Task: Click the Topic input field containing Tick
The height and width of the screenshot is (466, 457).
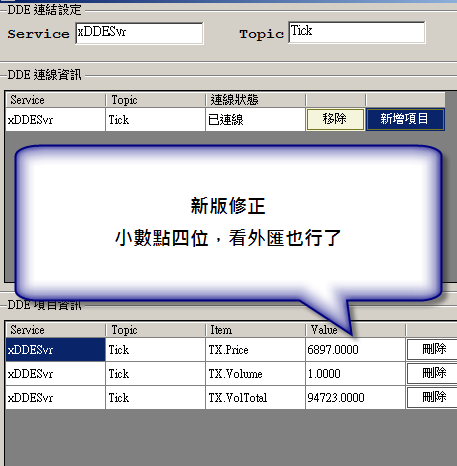Action: click(357, 32)
